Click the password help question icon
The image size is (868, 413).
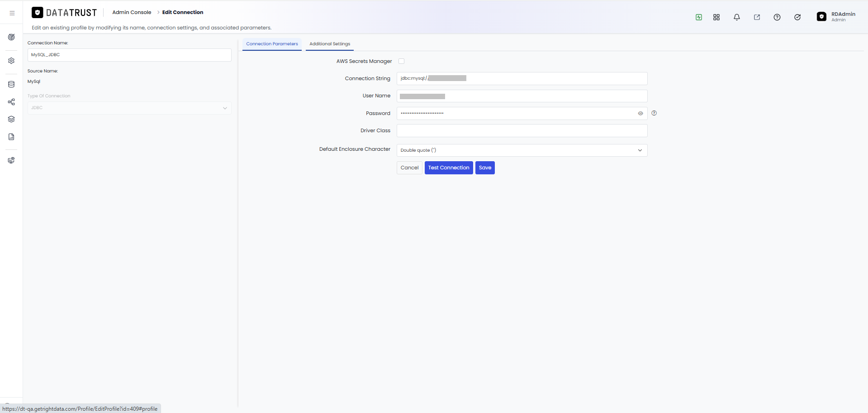(654, 113)
